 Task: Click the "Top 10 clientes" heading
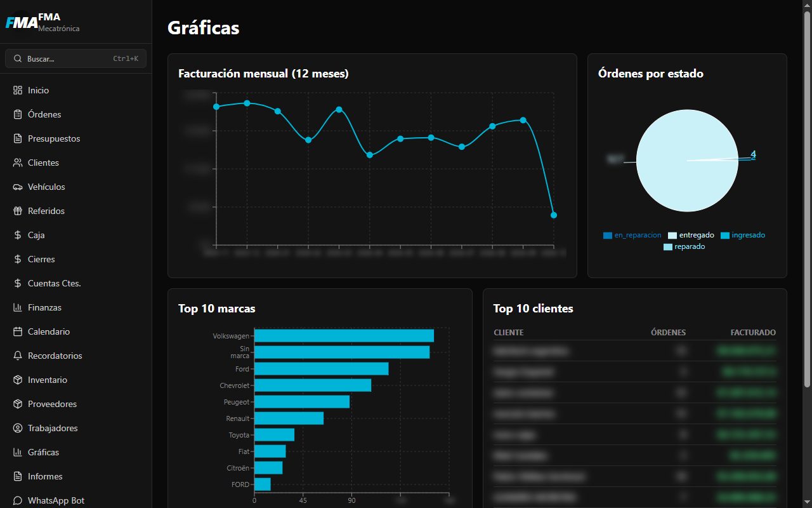(534, 309)
